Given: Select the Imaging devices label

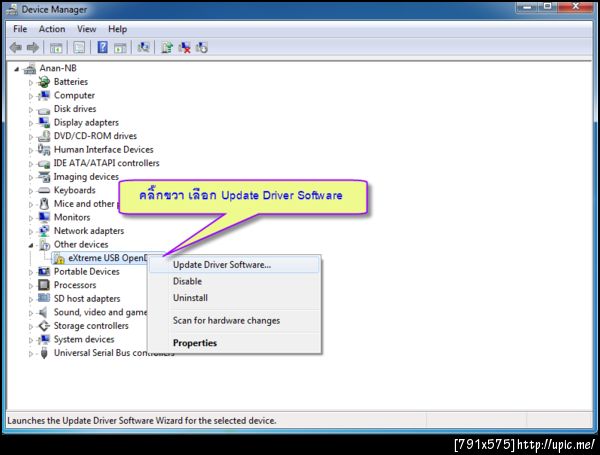Looking at the screenshot, I should point(86,177).
